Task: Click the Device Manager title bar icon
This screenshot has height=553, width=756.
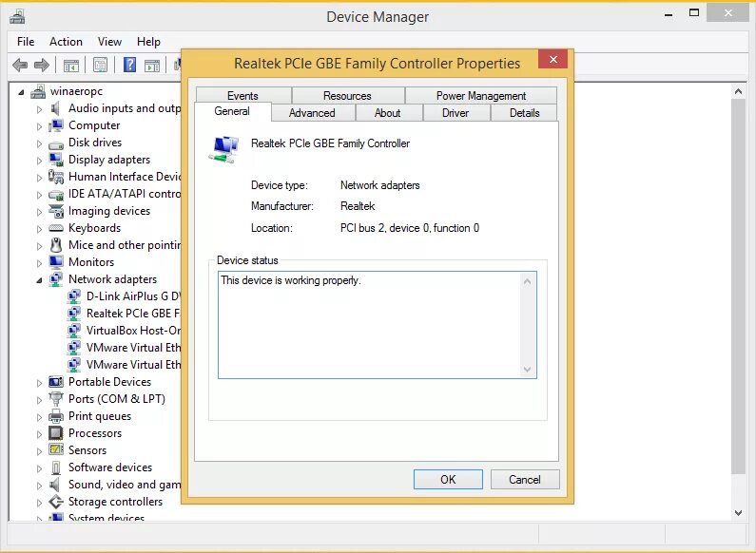Action: [x=17, y=17]
